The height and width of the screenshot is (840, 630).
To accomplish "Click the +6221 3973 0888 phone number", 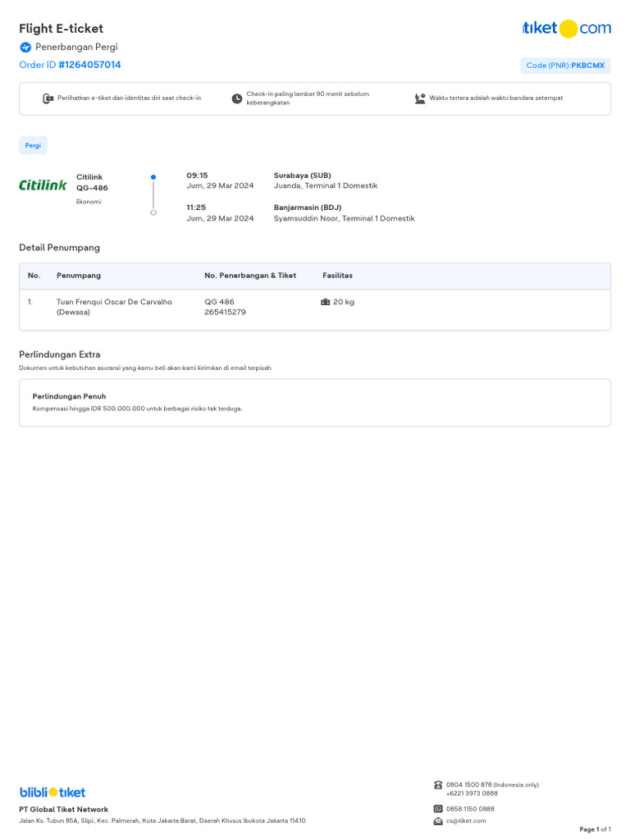I will pos(472,793).
